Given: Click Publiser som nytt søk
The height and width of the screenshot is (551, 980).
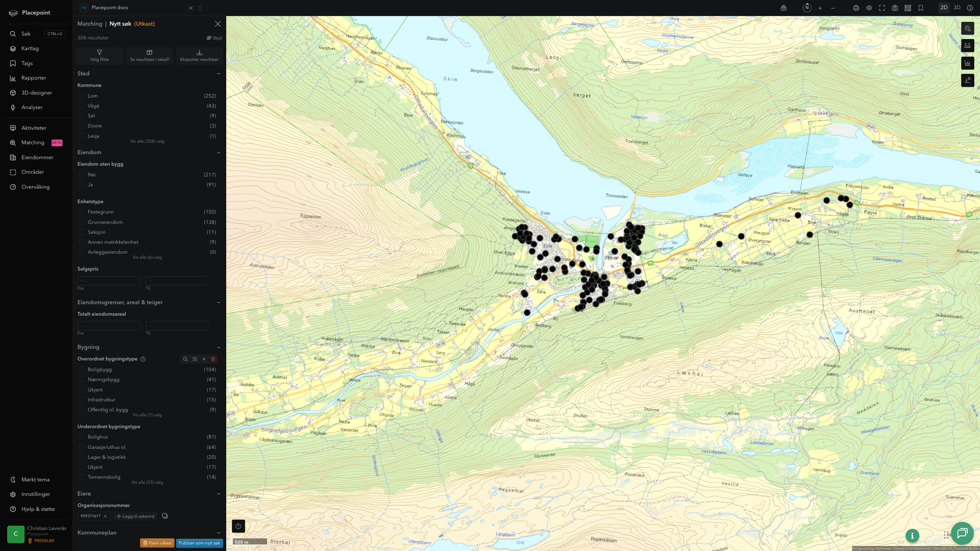Looking at the screenshot, I should (199, 543).
